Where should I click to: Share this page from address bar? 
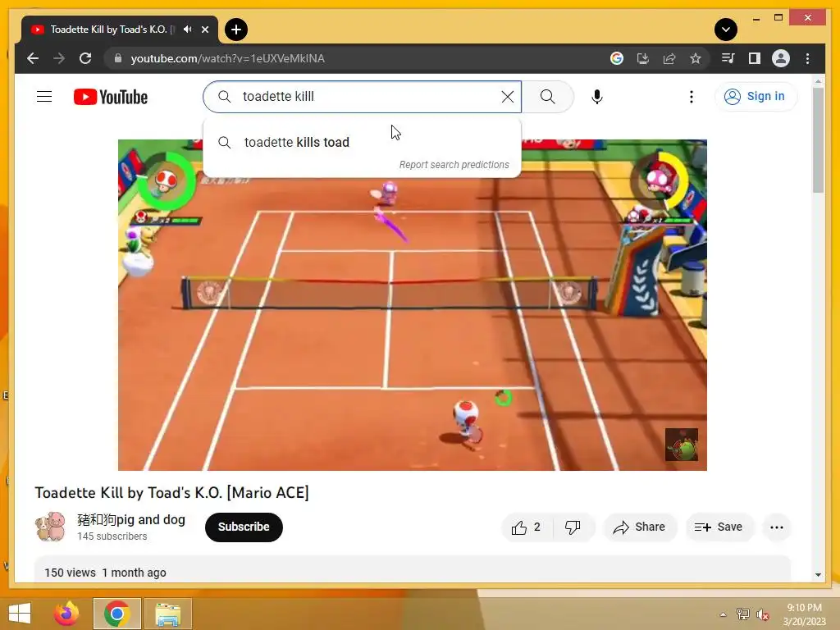(x=669, y=58)
